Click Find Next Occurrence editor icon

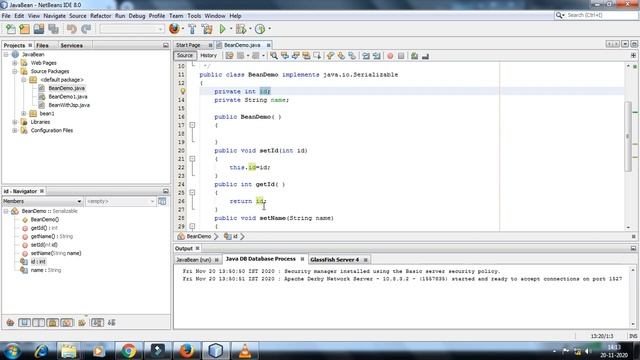click(x=296, y=56)
